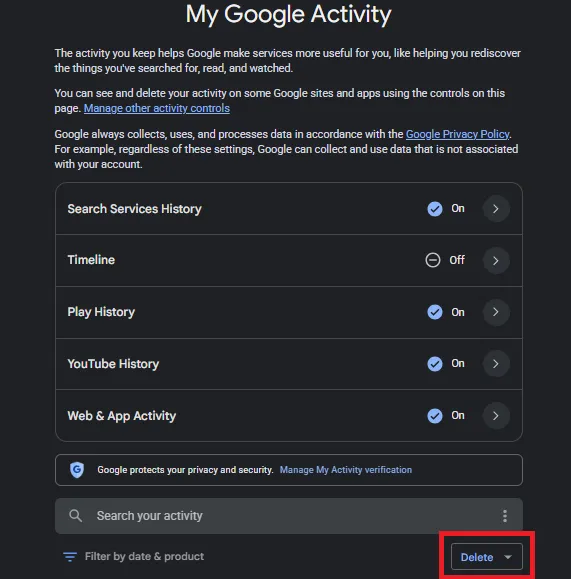Click the Play History blue checkmark icon
Viewport: 571px width, 579px height.
[435, 312]
